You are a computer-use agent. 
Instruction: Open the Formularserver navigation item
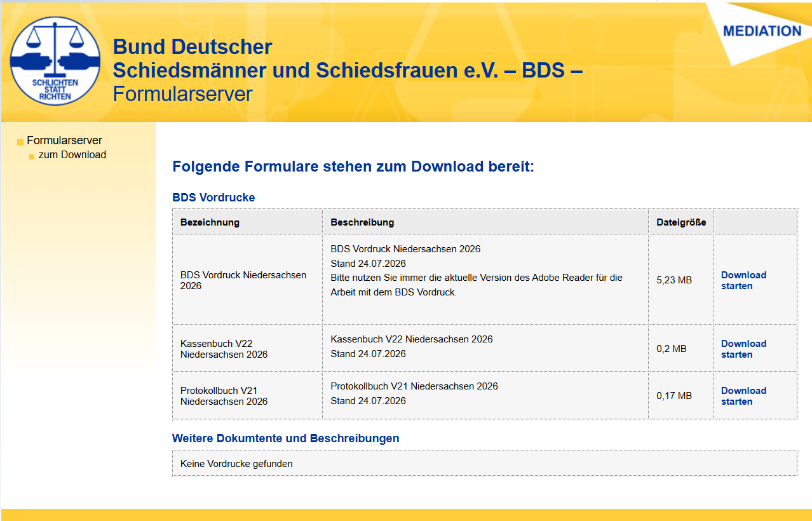pyautogui.click(x=64, y=140)
